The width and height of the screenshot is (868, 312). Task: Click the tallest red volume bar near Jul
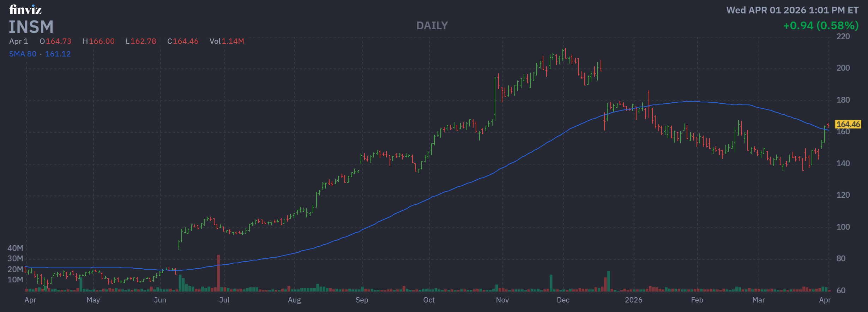tap(218, 272)
